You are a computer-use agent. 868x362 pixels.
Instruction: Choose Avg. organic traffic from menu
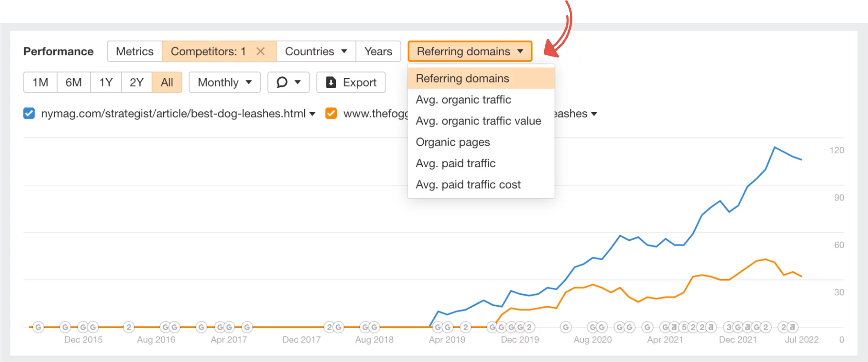(463, 100)
